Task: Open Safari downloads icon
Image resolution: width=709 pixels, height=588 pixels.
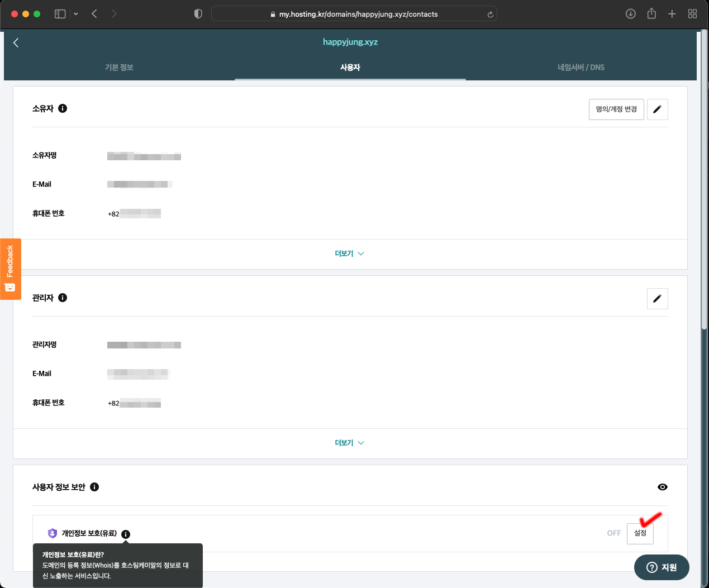Action: point(630,14)
